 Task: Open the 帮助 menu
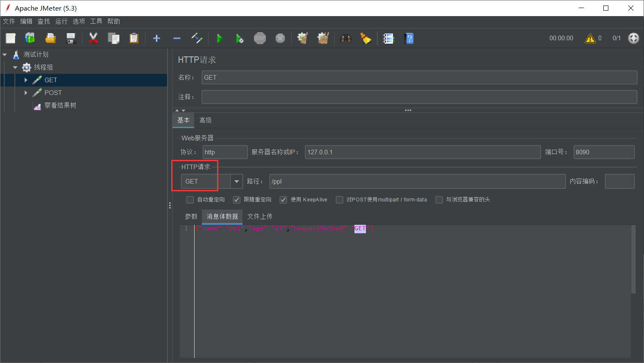114,21
